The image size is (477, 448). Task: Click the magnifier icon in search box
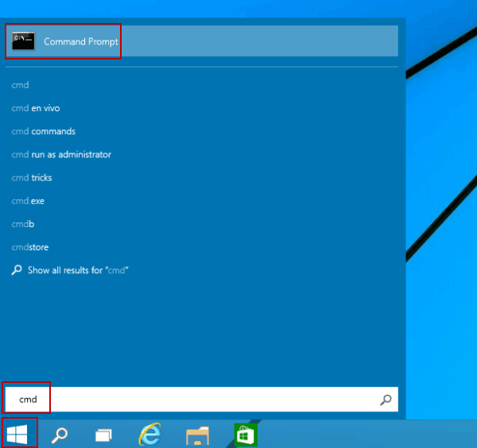(x=386, y=400)
